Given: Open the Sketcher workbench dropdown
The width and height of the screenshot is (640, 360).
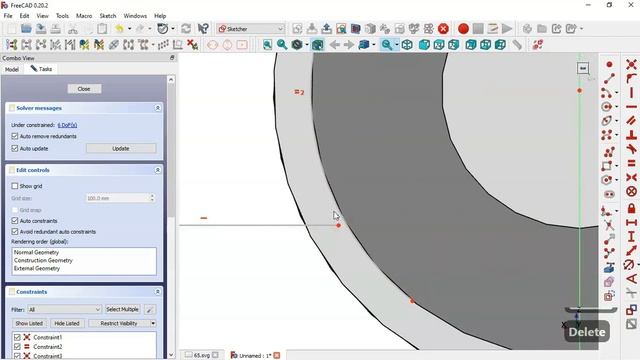Looking at the screenshot, I should pyautogui.click(x=251, y=29).
